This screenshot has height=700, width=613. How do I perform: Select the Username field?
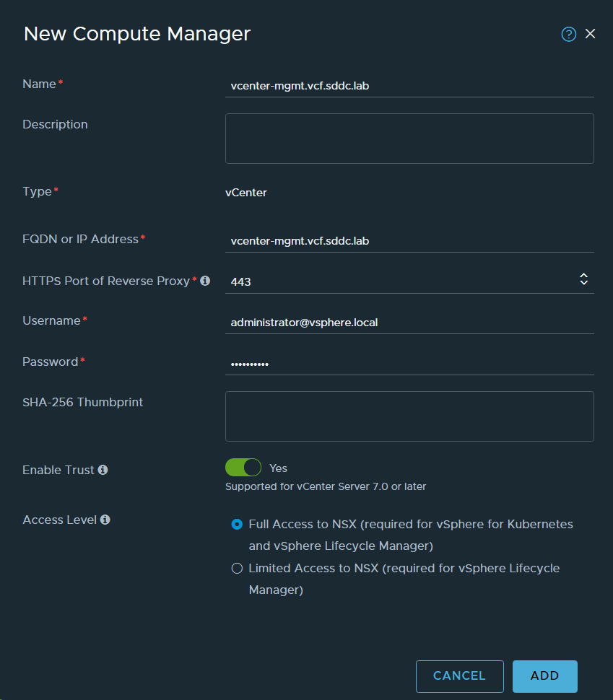point(409,323)
